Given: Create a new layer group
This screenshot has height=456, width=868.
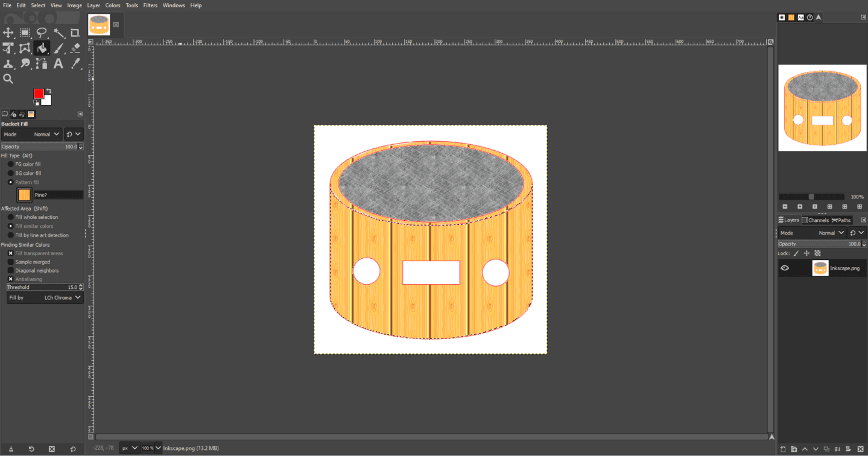Looking at the screenshot, I should 794,449.
